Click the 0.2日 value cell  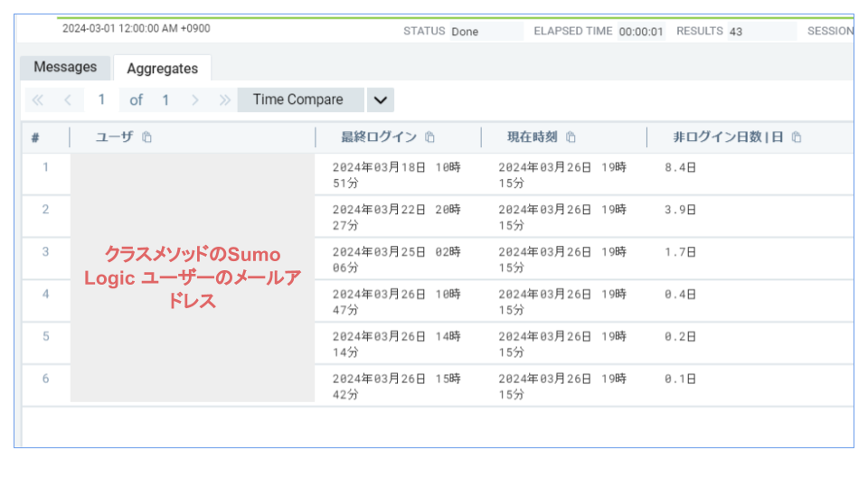[x=680, y=336]
